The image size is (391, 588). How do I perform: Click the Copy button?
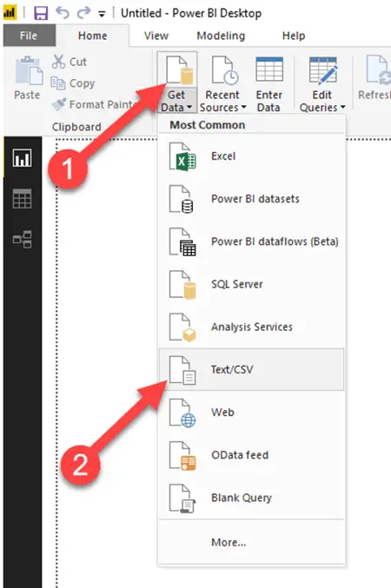click(x=73, y=83)
